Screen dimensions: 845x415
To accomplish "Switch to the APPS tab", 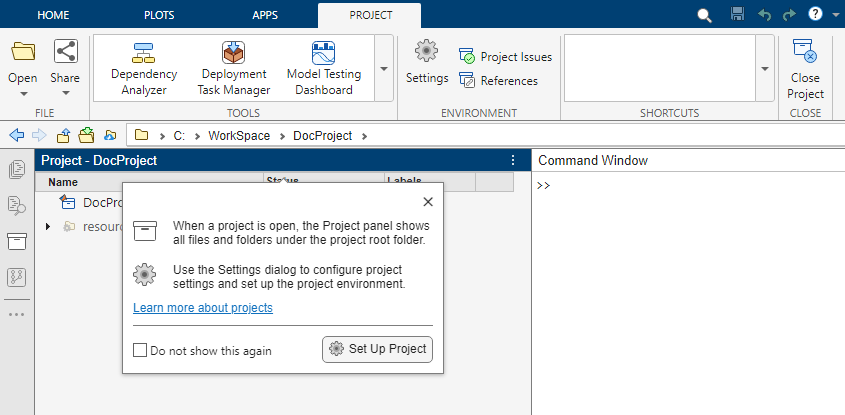I will coord(267,15).
